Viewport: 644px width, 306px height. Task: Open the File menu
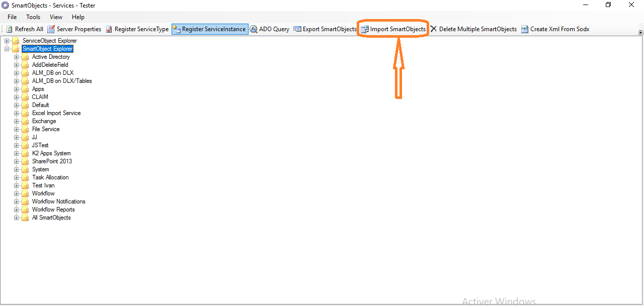(12, 17)
